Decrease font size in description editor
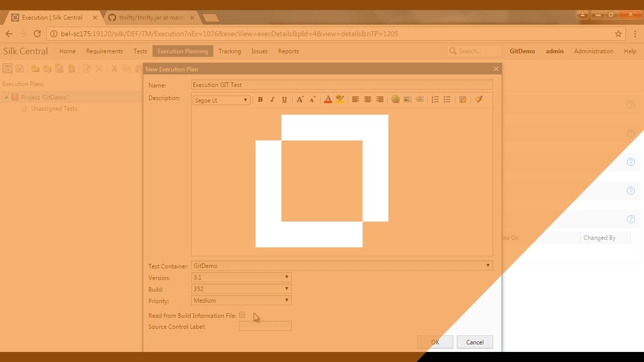This screenshot has height=362, width=644. (x=312, y=100)
